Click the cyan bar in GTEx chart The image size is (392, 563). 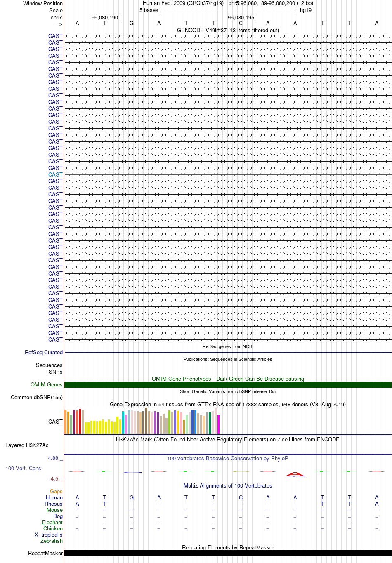point(123,422)
